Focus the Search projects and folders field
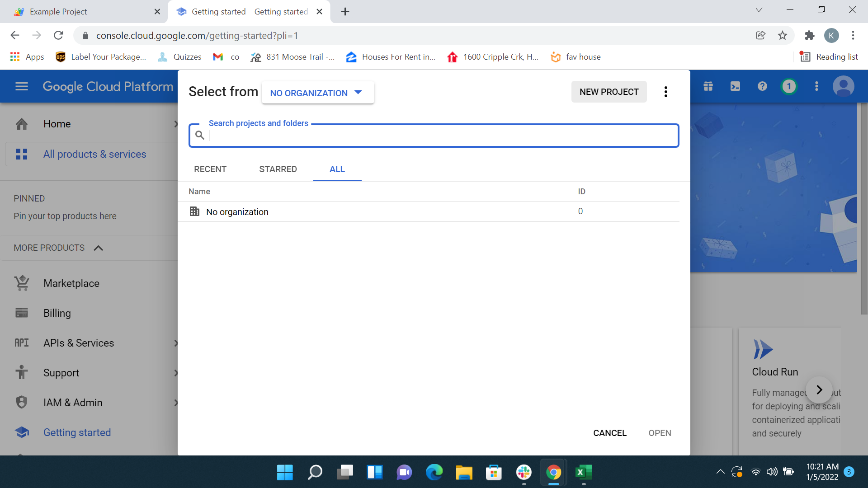This screenshot has width=868, height=488. click(434, 135)
